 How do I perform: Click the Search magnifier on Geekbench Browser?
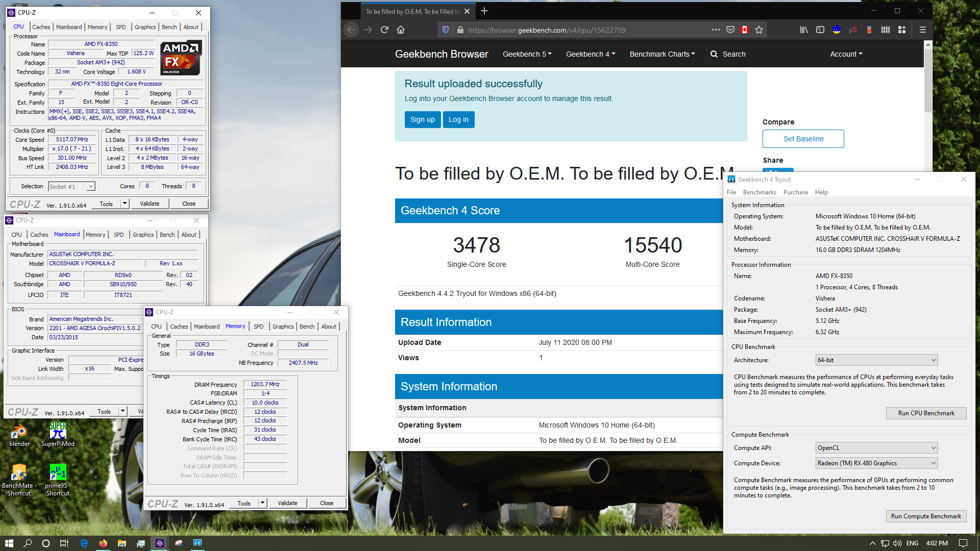(x=714, y=54)
